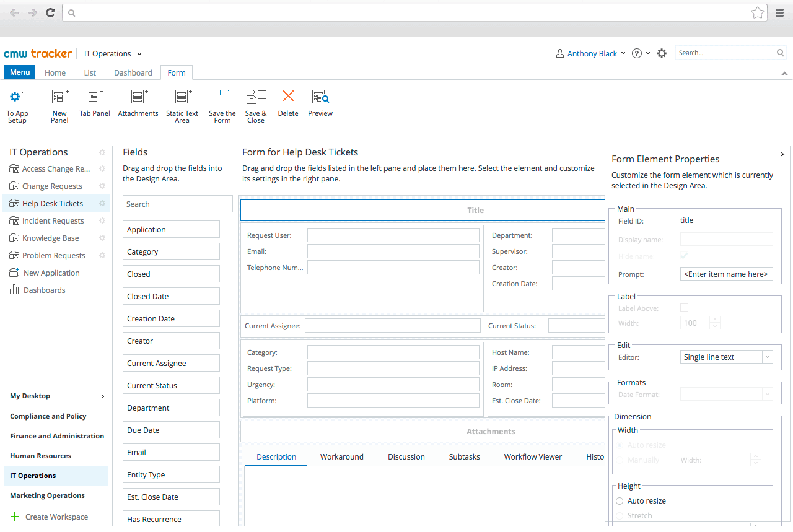
Task: Click the search magnifier in the header
Action: coord(781,53)
